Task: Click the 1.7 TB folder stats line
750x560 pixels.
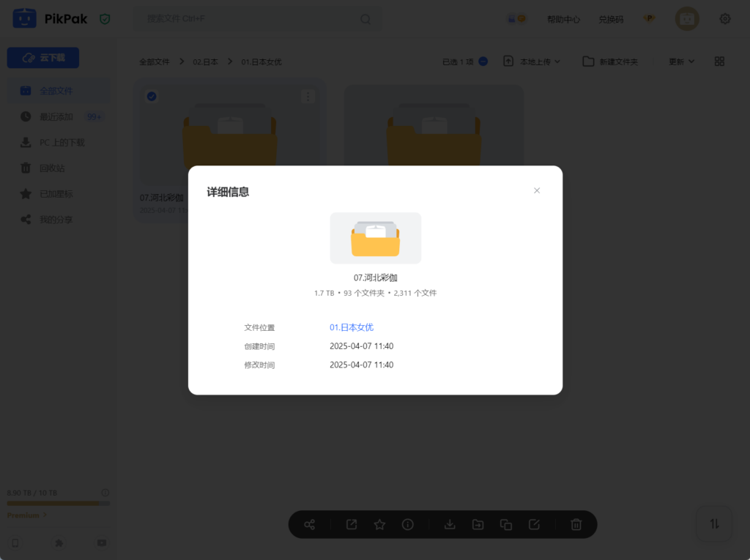Action: 376,293
